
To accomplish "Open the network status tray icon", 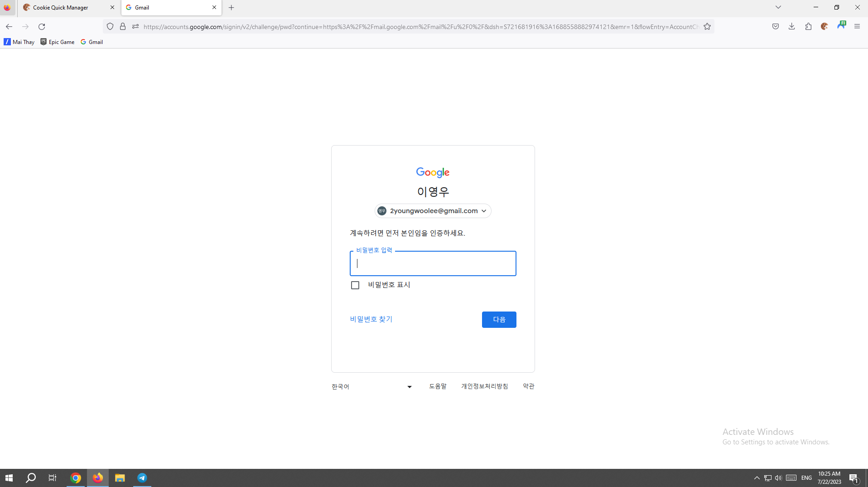I will coord(768,478).
